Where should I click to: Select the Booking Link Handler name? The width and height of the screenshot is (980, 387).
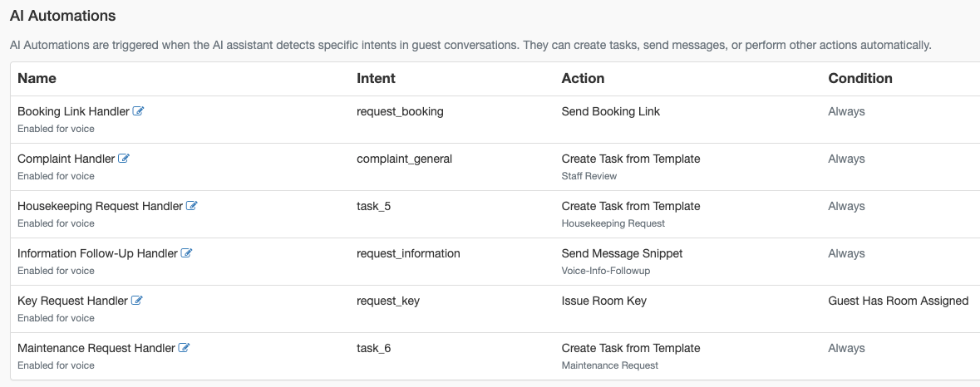pos(73,111)
